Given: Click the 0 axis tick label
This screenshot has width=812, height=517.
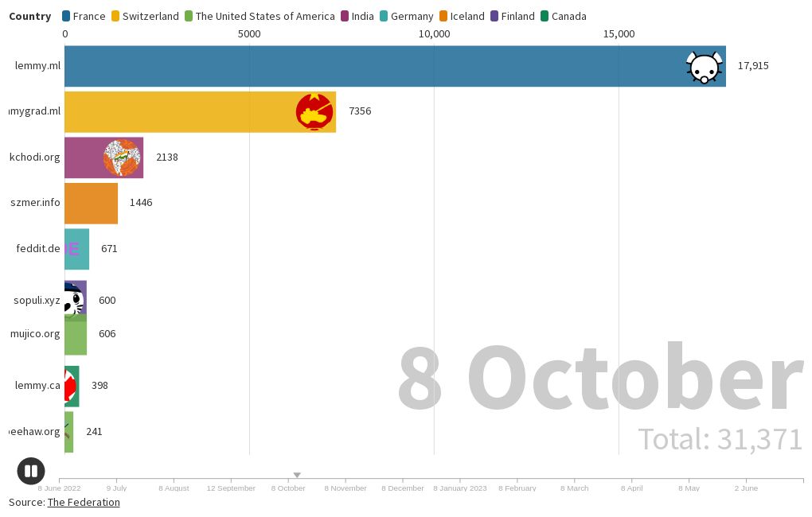Looking at the screenshot, I should coord(64,34).
